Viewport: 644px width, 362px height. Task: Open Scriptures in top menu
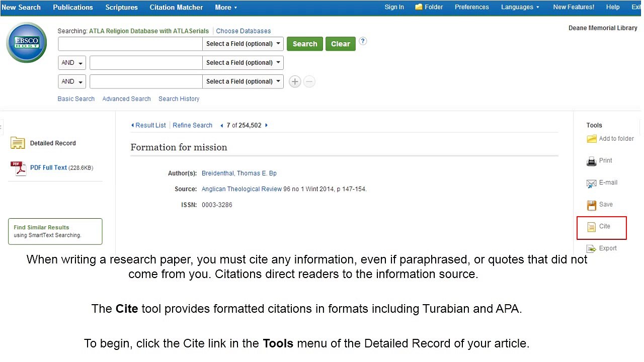pos(121,7)
